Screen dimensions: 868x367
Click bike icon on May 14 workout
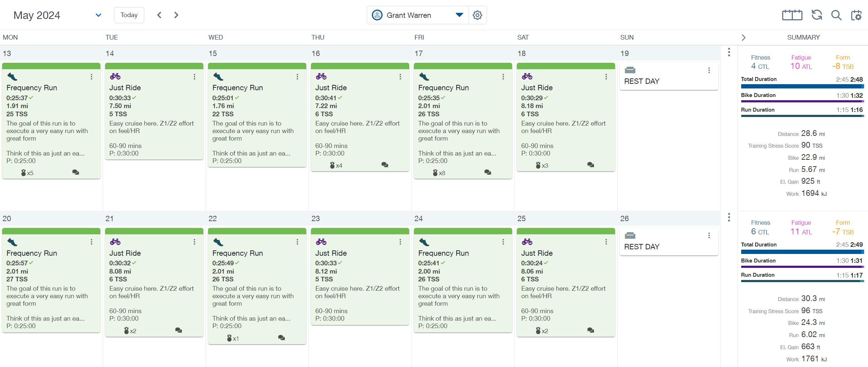(x=115, y=76)
